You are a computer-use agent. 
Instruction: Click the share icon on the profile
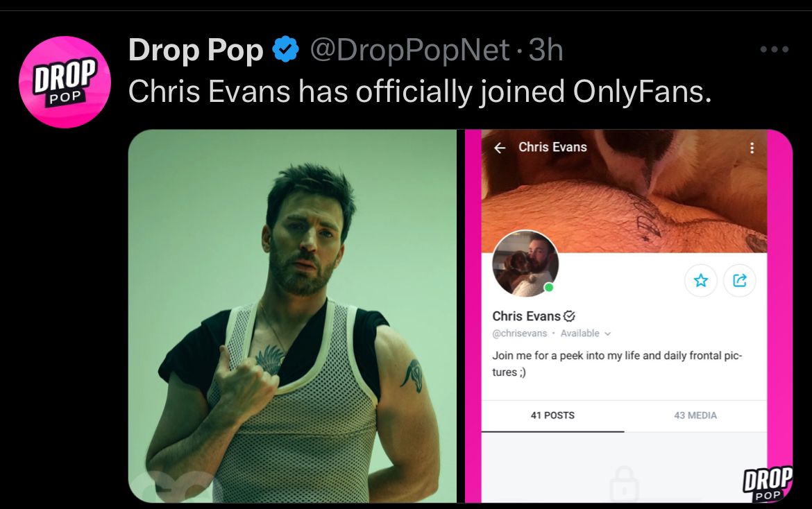pos(739,281)
